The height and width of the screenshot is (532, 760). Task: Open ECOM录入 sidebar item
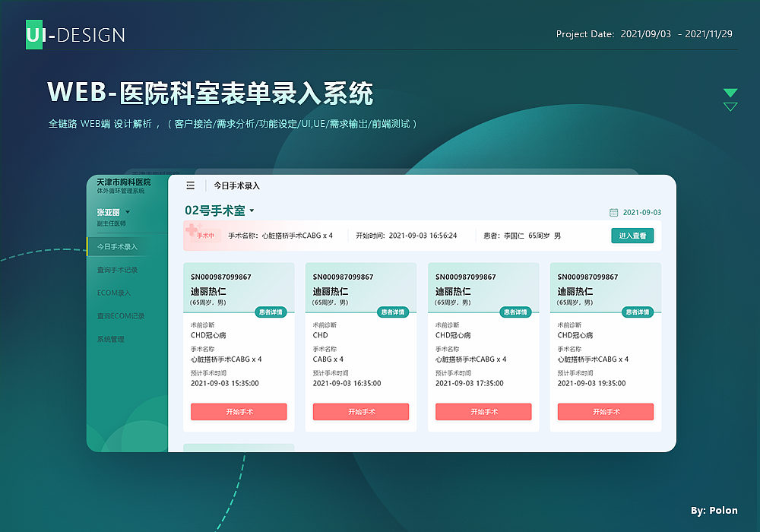[114, 293]
